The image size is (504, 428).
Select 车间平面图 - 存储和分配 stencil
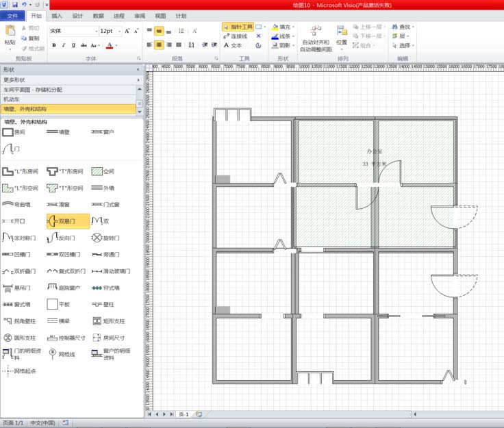point(68,90)
